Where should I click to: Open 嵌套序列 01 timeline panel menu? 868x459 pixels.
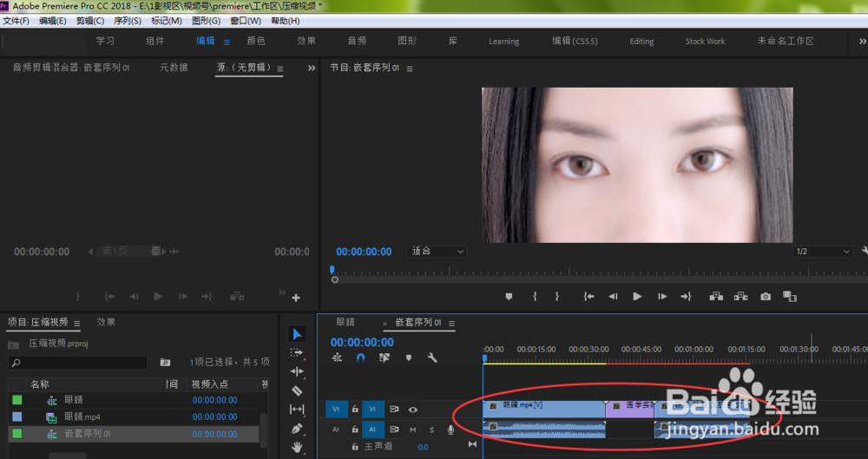click(x=451, y=324)
